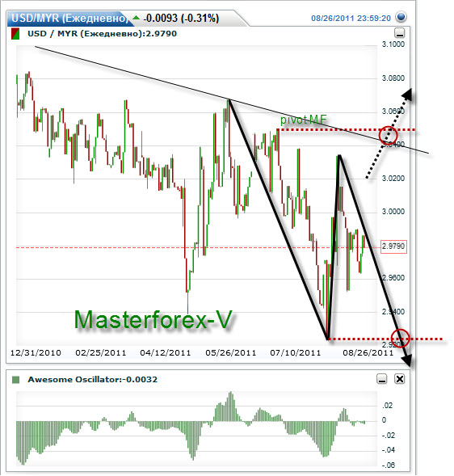
Task: Remove the Awesome Oscillator indicator panel
Action: [400, 379]
